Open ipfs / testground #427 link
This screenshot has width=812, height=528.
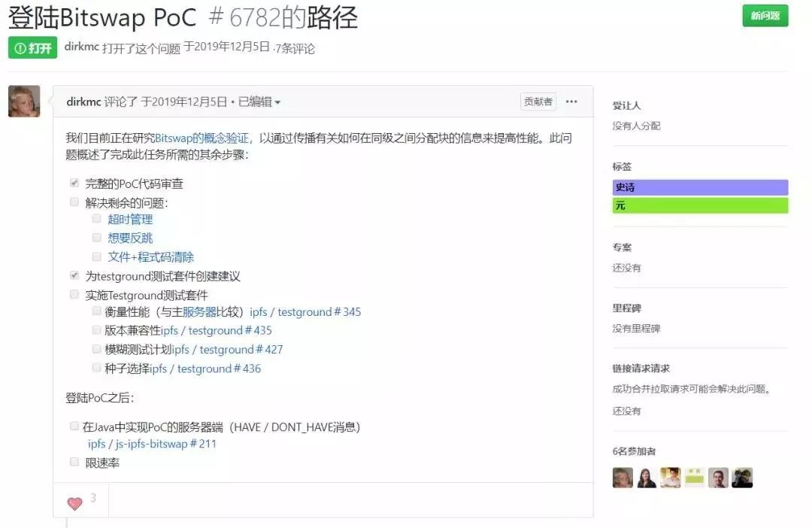227,350
